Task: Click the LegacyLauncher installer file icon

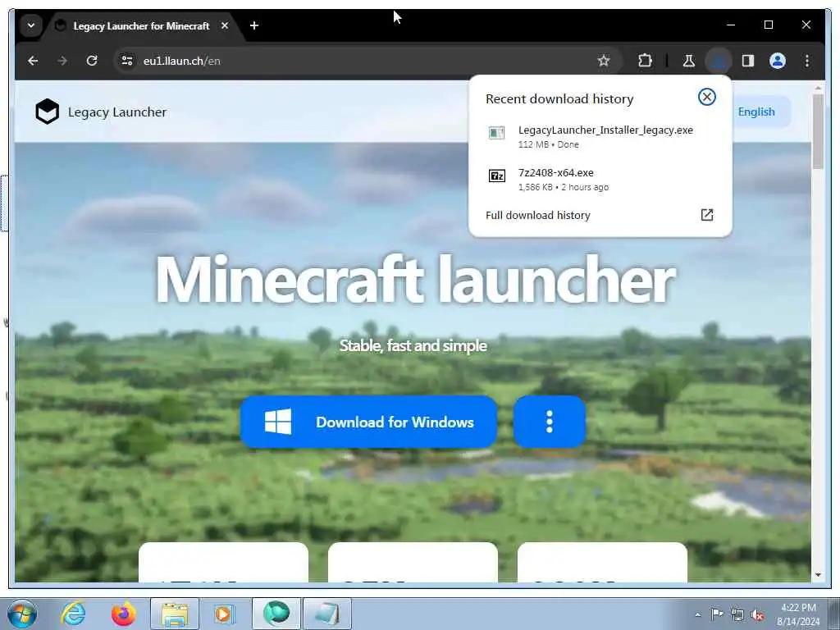Action: click(496, 132)
